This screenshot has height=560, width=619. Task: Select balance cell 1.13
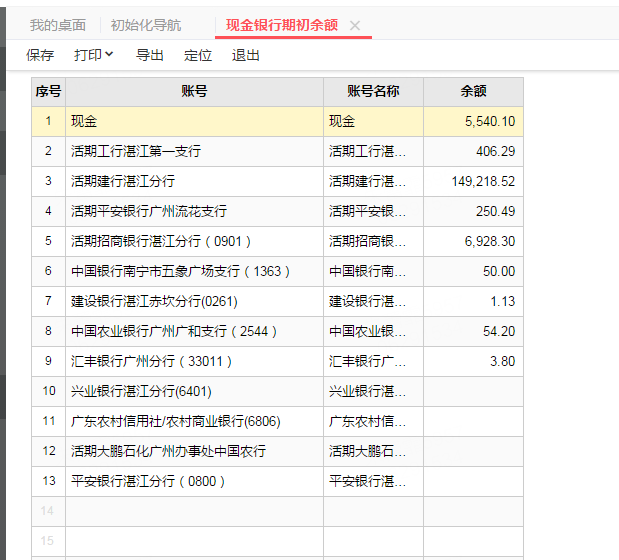click(473, 301)
